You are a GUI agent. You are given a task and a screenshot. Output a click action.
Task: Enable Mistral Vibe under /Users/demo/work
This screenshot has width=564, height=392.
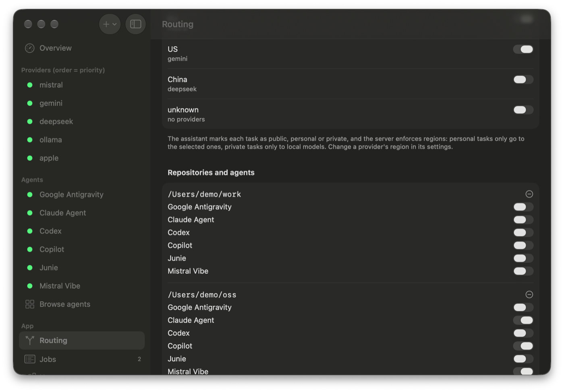(523, 271)
